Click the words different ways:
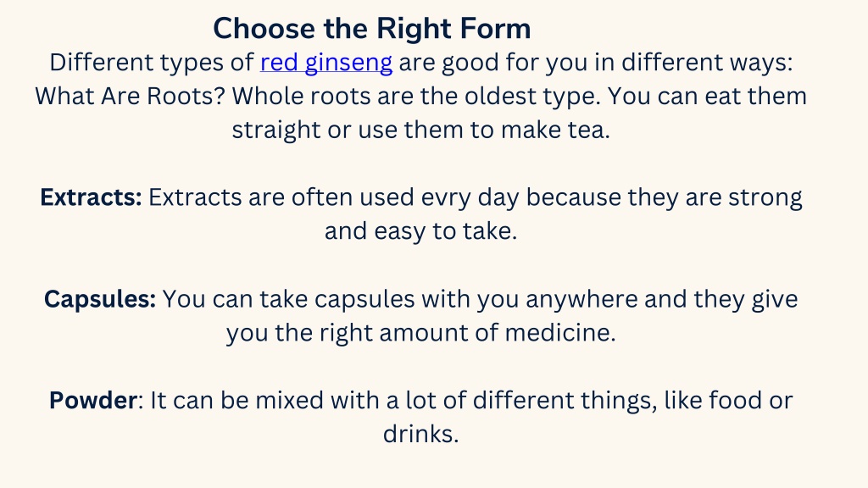Screen dimensions: 868x488 point(707,63)
